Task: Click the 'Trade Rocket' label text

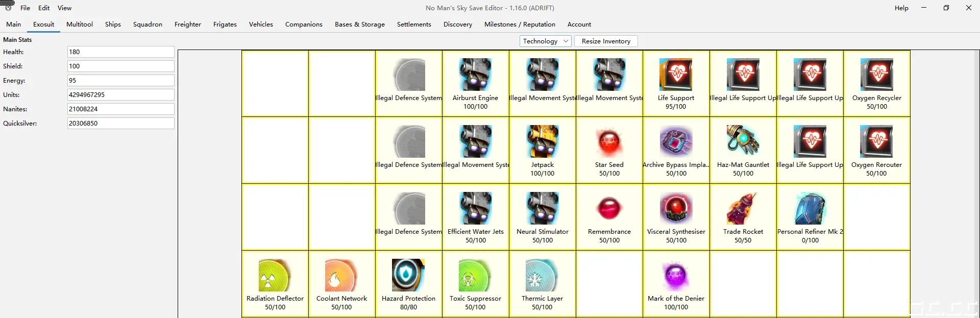Action: 743,231
